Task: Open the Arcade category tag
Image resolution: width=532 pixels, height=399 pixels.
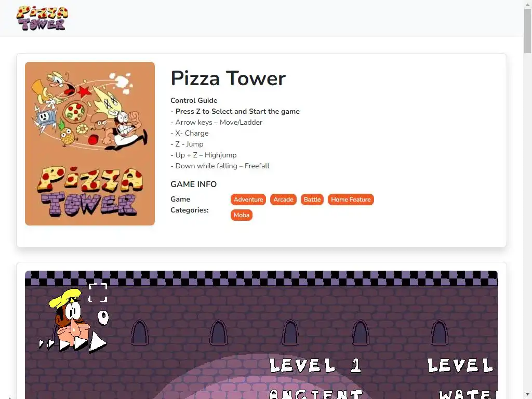Action: 283,199
